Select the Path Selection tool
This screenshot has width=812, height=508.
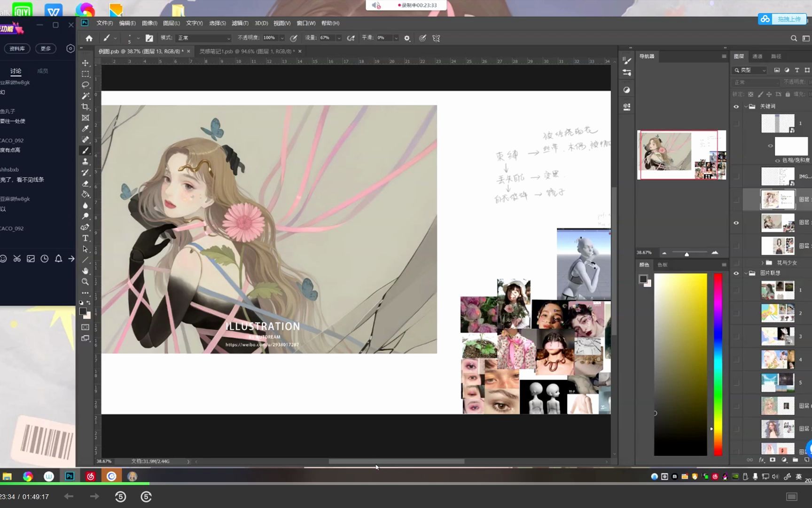pos(85,249)
